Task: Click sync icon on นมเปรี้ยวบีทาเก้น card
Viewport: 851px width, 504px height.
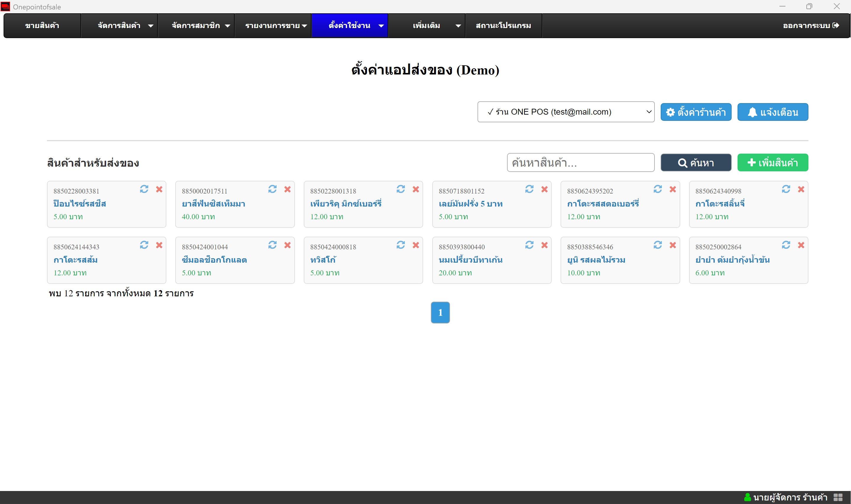Action: coord(529,245)
